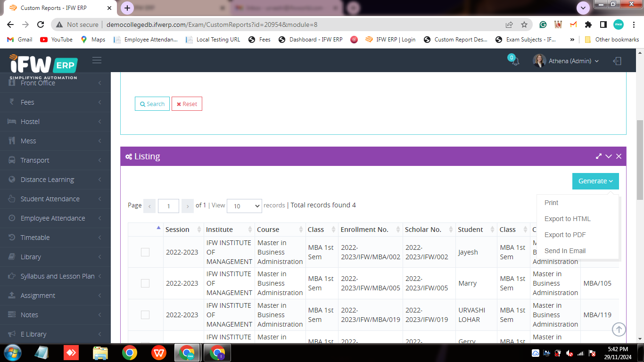
Task: Click the browser address bar URL
Action: 212,25
